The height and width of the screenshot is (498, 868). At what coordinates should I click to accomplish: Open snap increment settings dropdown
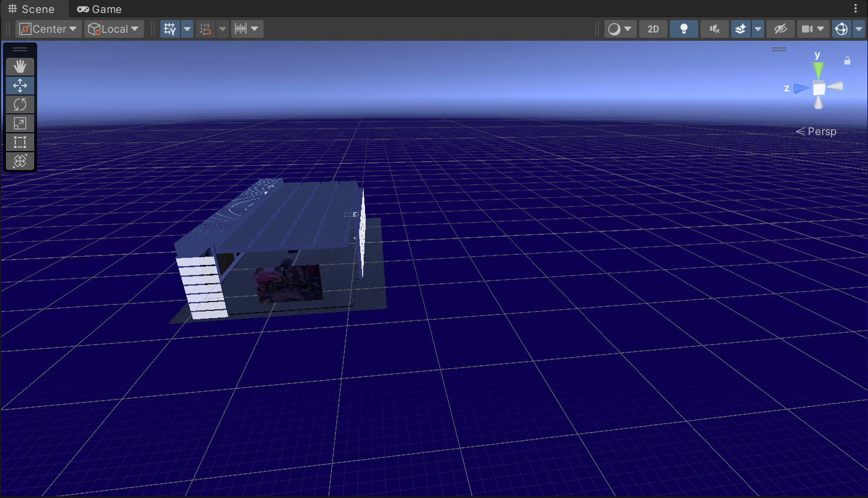(247, 29)
